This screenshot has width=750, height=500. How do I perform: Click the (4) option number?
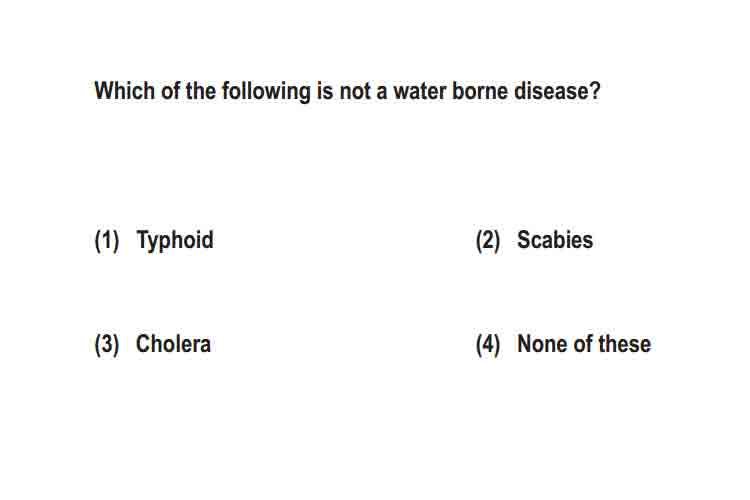(x=488, y=344)
